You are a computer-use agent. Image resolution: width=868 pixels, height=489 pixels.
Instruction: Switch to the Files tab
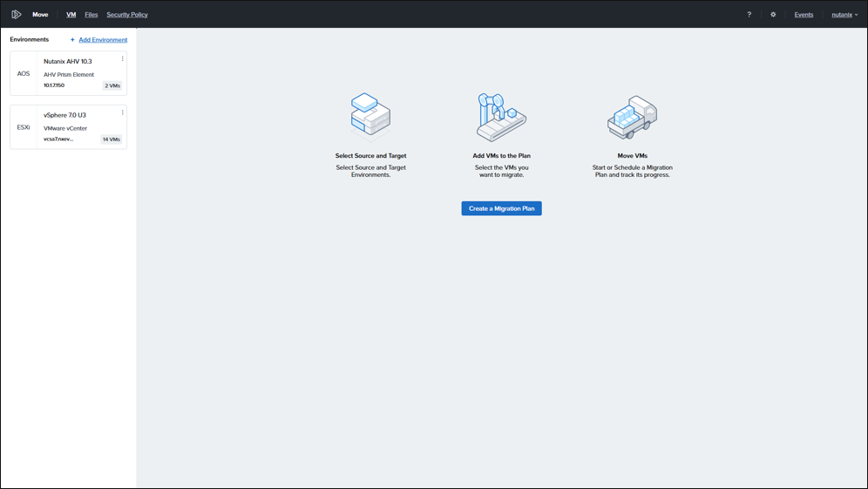tap(92, 15)
